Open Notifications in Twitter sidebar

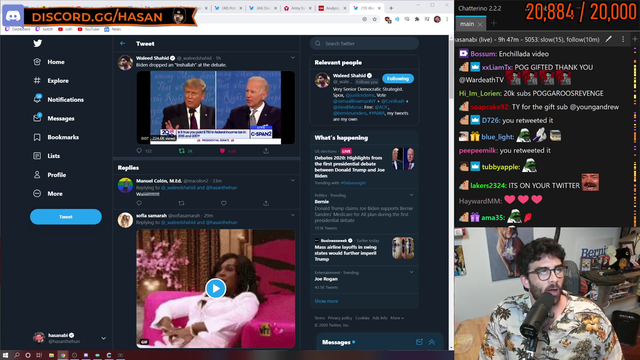click(58, 100)
